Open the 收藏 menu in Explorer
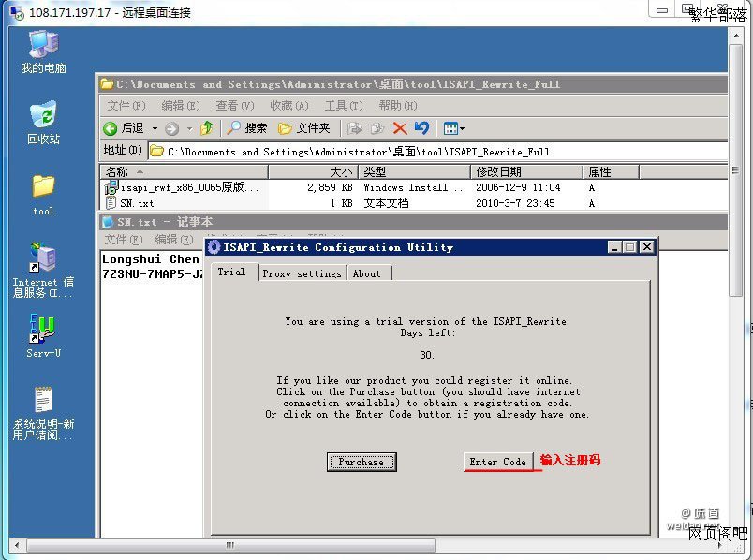 (x=289, y=106)
